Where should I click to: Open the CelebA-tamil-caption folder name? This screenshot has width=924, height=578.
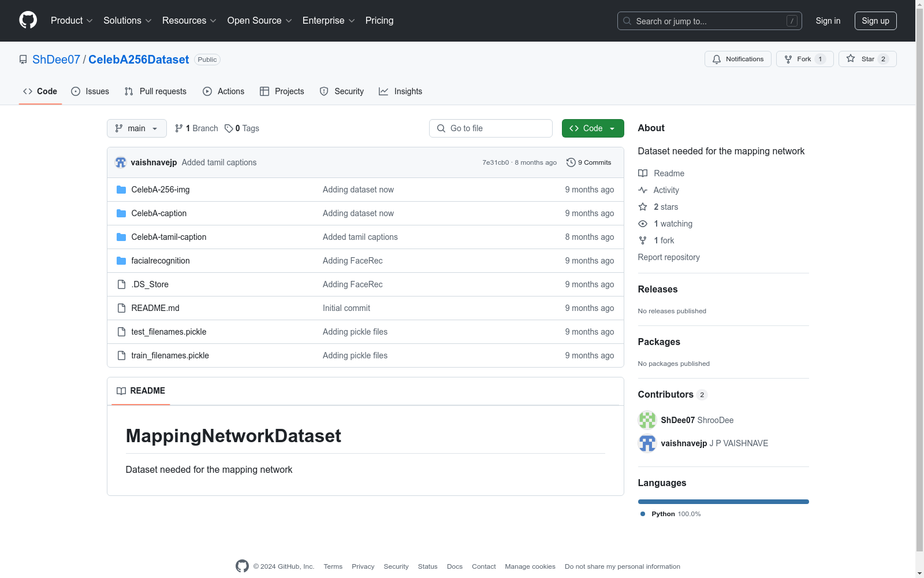[169, 237]
